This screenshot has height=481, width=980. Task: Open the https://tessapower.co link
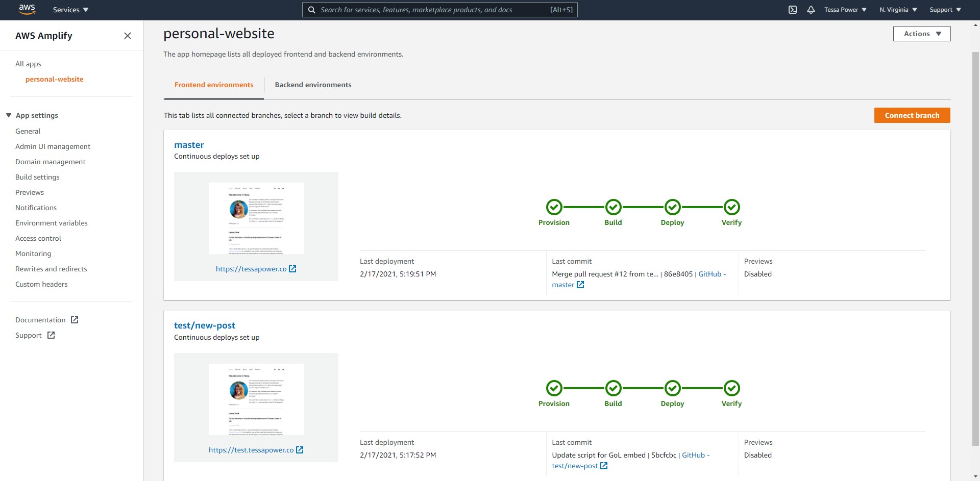[251, 269]
